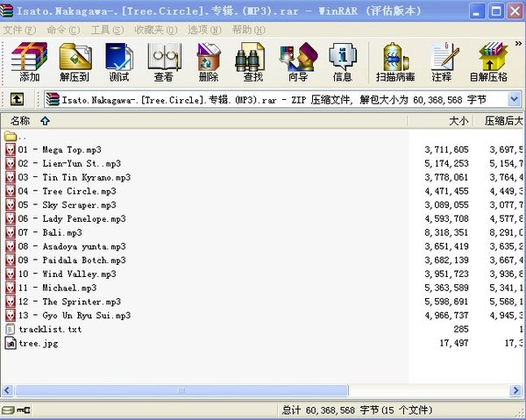Open the 命令(C) menu
The width and height of the screenshot is (526, 420).
64,30
